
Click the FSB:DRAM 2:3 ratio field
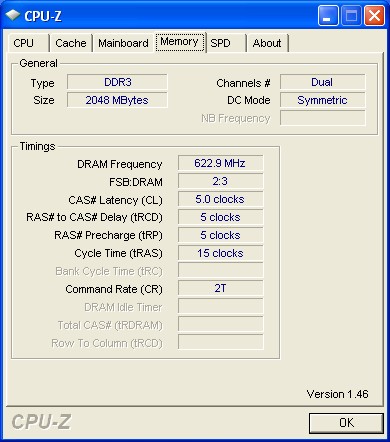pos(220,181)
